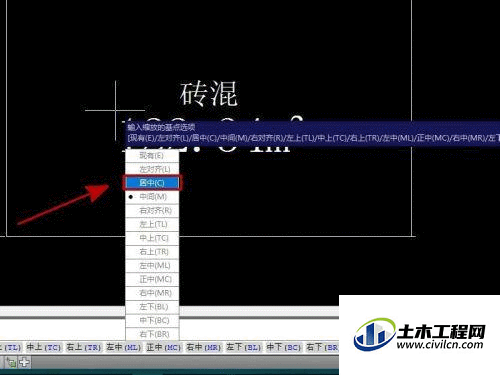Pick 中下(BC) in the popup menu

tap(152, 321)
